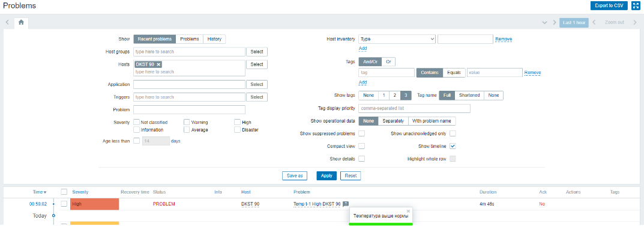
Task: Switch Show to History
Action: (x=214, y=39)
